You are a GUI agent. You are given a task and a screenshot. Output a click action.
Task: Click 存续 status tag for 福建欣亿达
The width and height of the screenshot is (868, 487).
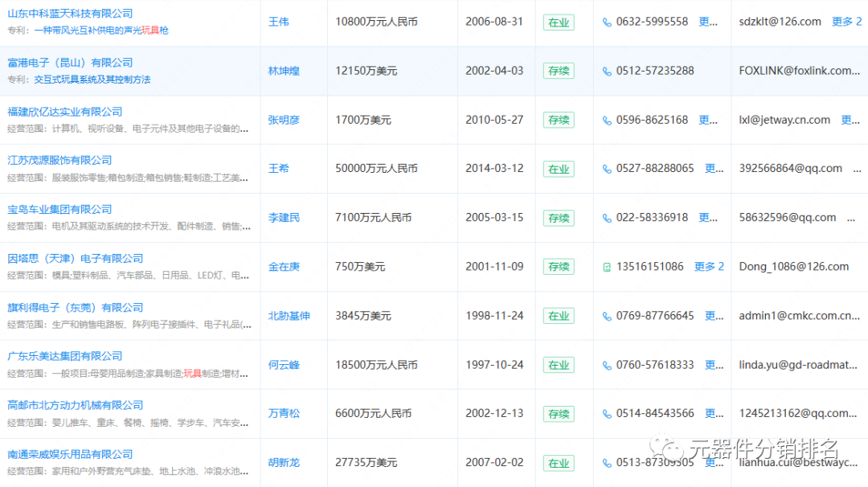point(559,120)
